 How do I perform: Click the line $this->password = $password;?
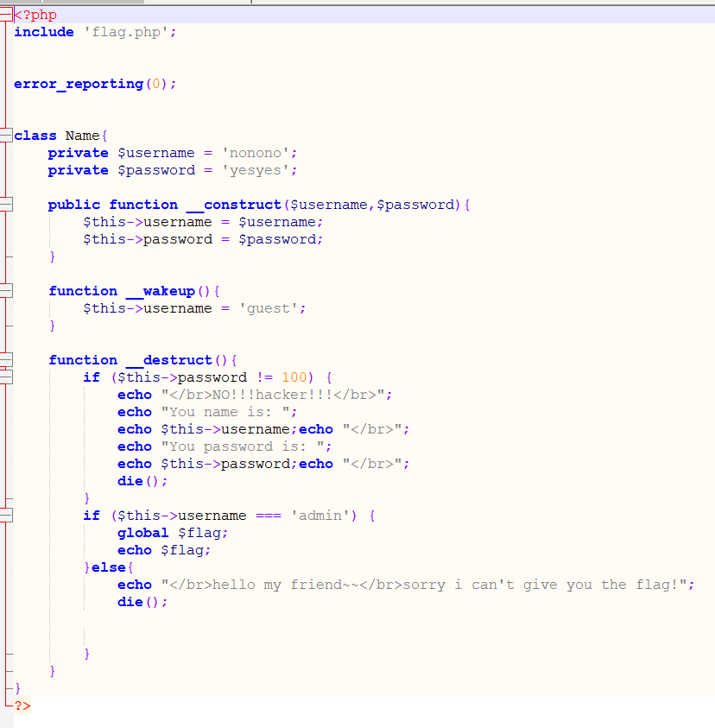pyautogui.click(x=203, y=239)
